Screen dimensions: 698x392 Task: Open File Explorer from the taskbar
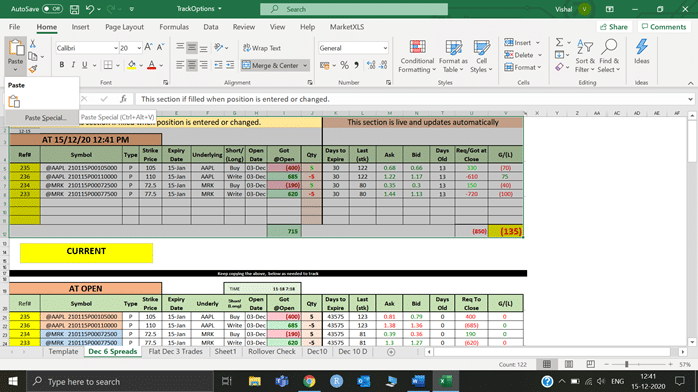pos(255,381)
